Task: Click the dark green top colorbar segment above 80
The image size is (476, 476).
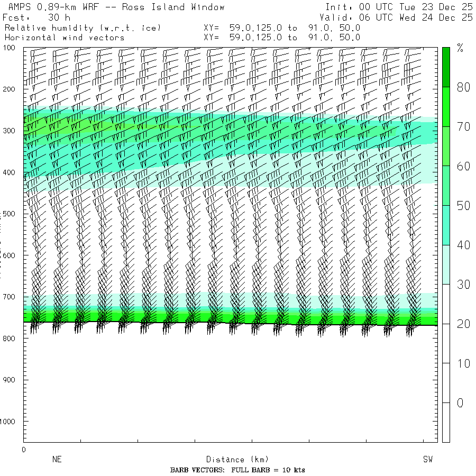Action: (446, 67)
